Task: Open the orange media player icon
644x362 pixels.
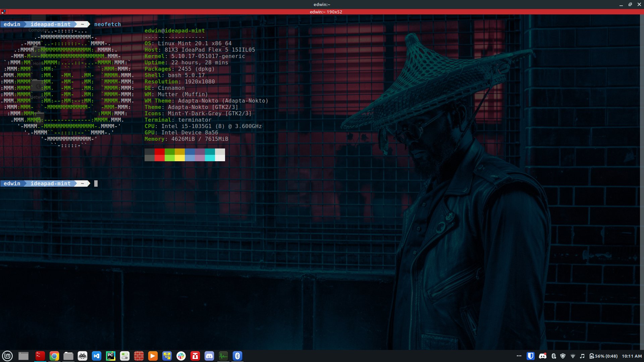Action: coord(153,356)
